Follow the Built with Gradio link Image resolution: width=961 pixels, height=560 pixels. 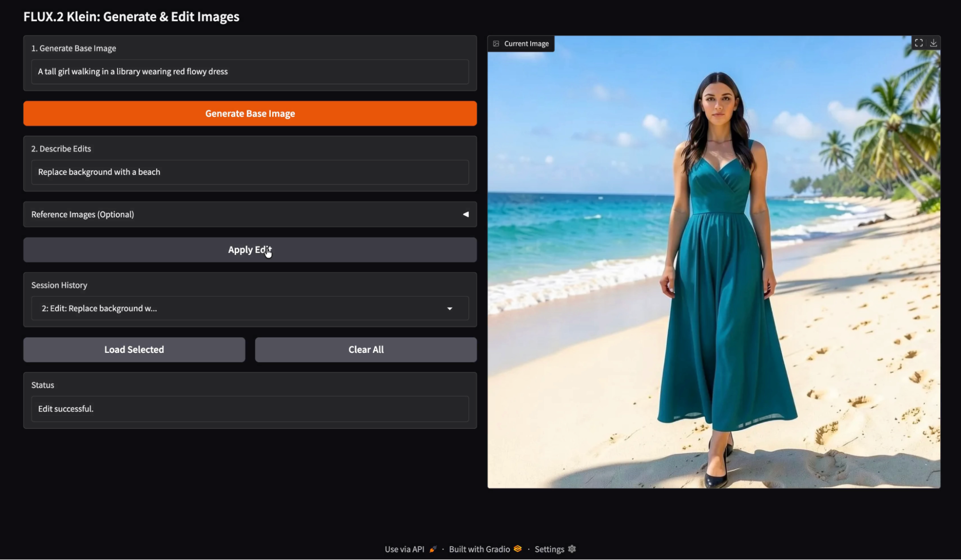point(479,549)
